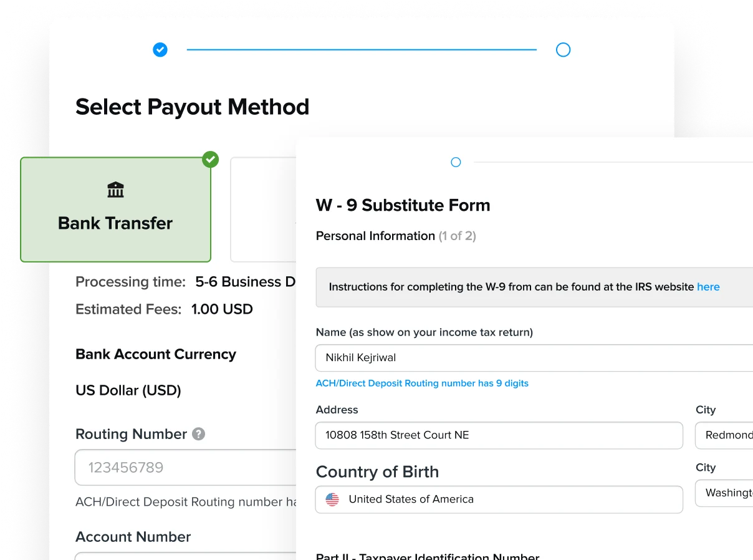The height and width of the screenshot is (560, 753).
Task: Click the completed blue checkmark progress step
Action: click(x=160, y=50)
